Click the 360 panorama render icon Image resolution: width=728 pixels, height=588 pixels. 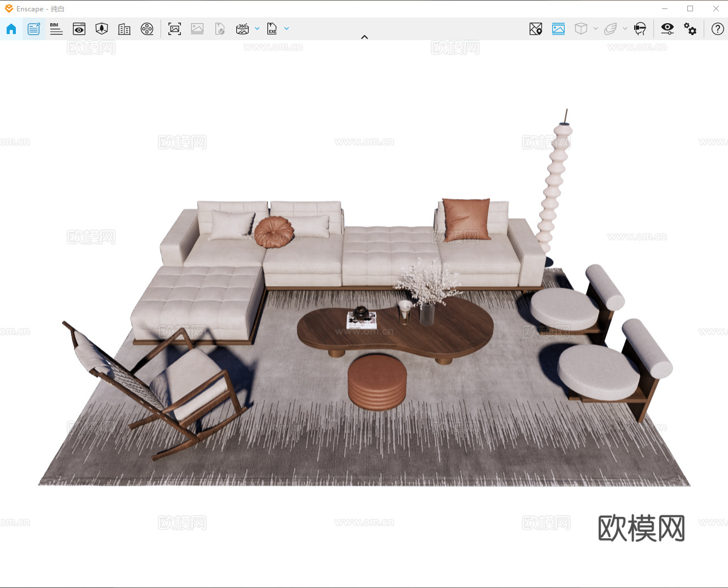tap(242, 29)
